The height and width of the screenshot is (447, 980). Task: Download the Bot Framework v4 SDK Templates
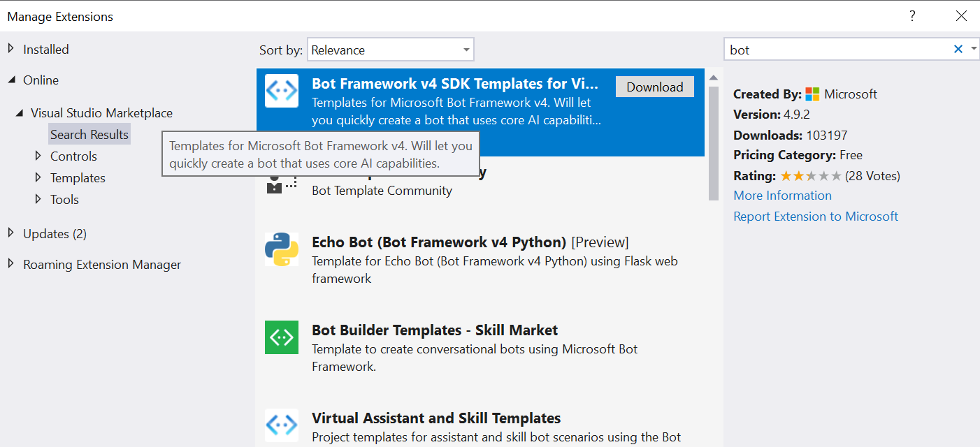[654, 87]
